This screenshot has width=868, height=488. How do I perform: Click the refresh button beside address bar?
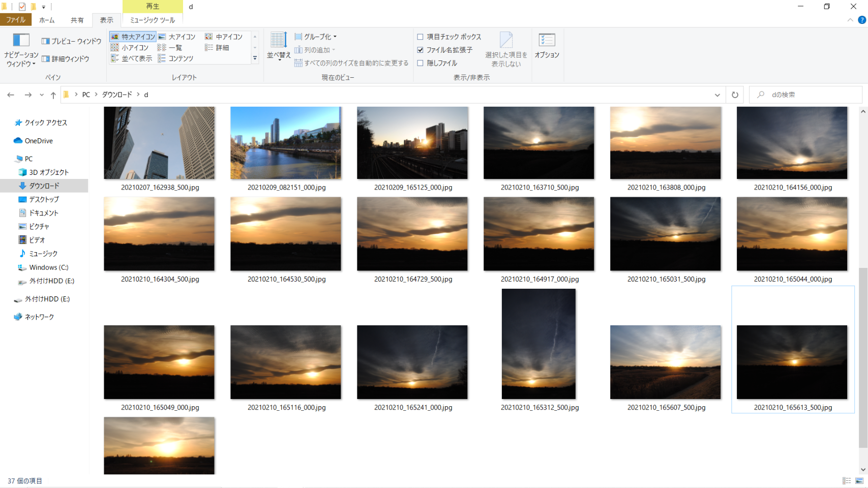pos(735,95)
